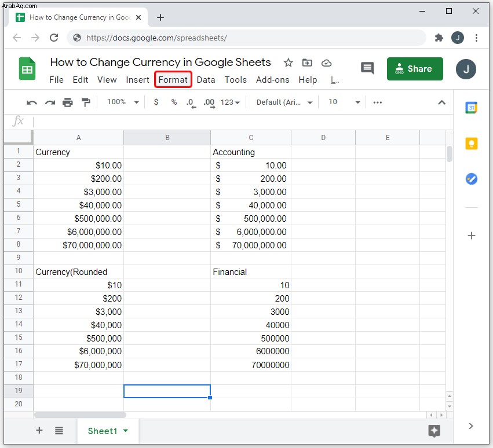Image resolution: width=493 pixels, height=448 pixels.
Task: Click the spreadsheet title to rename it
Action: pos(160,62)
